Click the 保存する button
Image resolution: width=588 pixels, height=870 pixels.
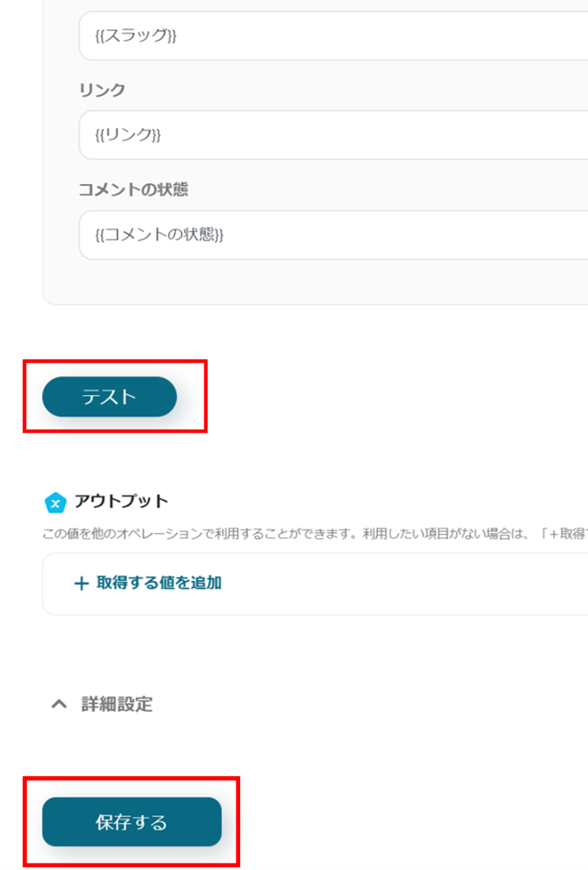click(132, 822)
